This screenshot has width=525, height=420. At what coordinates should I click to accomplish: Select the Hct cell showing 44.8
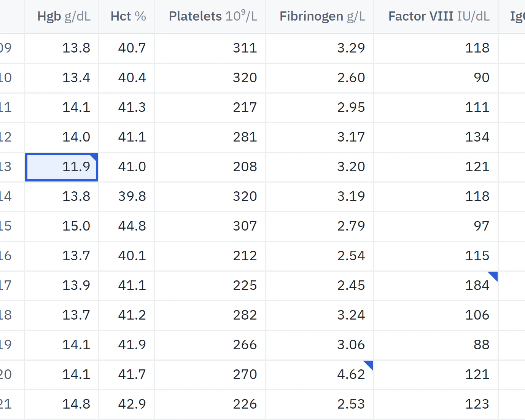pyautogui.click(x=127, y=226)
